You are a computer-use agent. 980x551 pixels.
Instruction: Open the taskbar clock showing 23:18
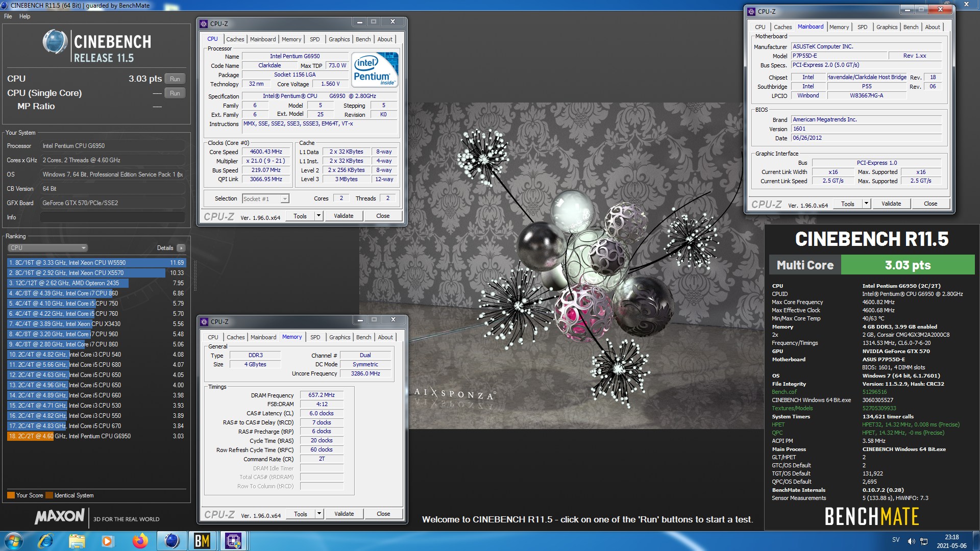pyautogui.click(x=951, y=541)
